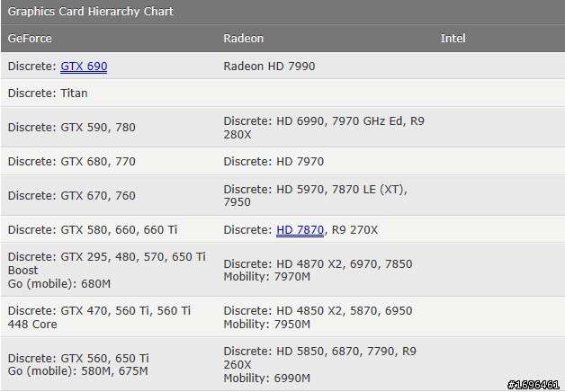Click the Mobility: 7950M text
565x392 pixels.
click(266, 324)
